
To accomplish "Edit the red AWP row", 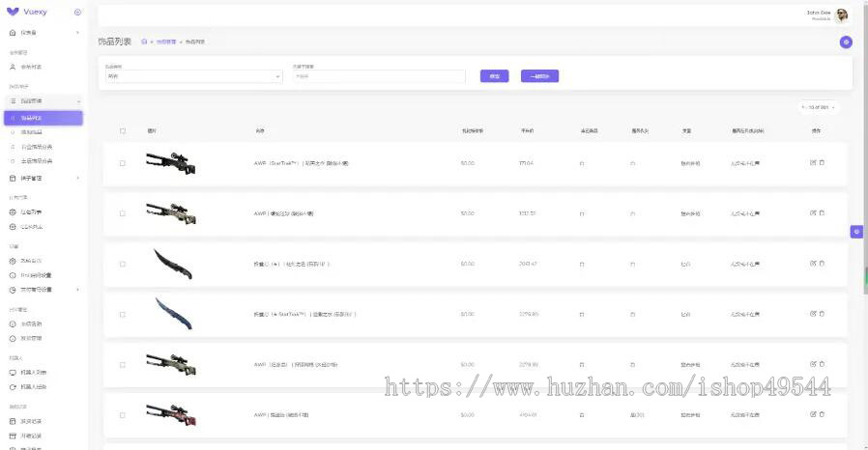I will [813, 414].
